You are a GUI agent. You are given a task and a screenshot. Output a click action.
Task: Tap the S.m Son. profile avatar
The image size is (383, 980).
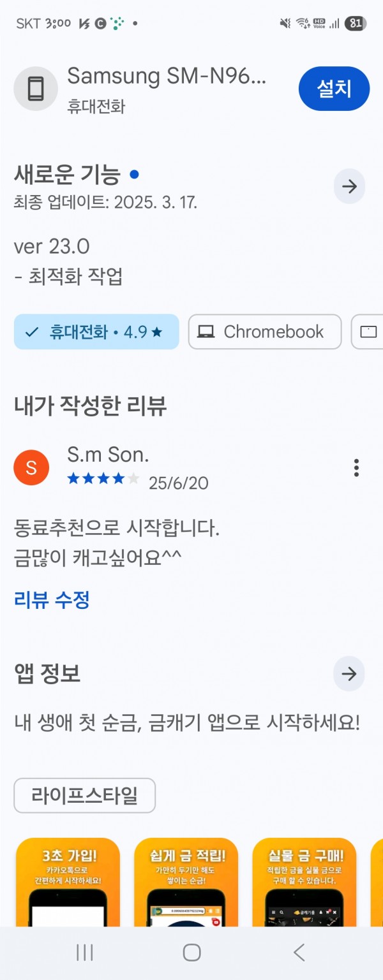(31, 468)
